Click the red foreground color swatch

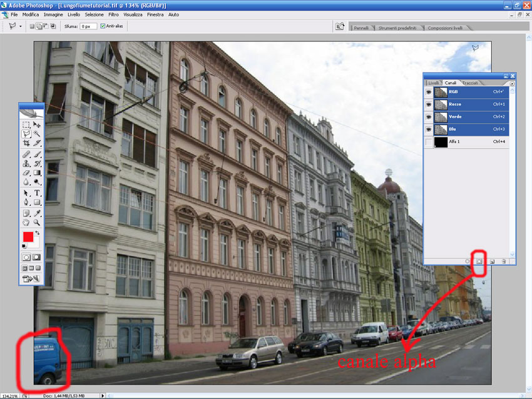[28, 237]
